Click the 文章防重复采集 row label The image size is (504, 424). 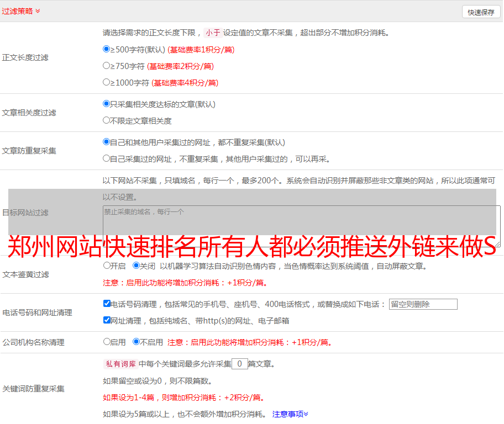(x=29, y=151)
